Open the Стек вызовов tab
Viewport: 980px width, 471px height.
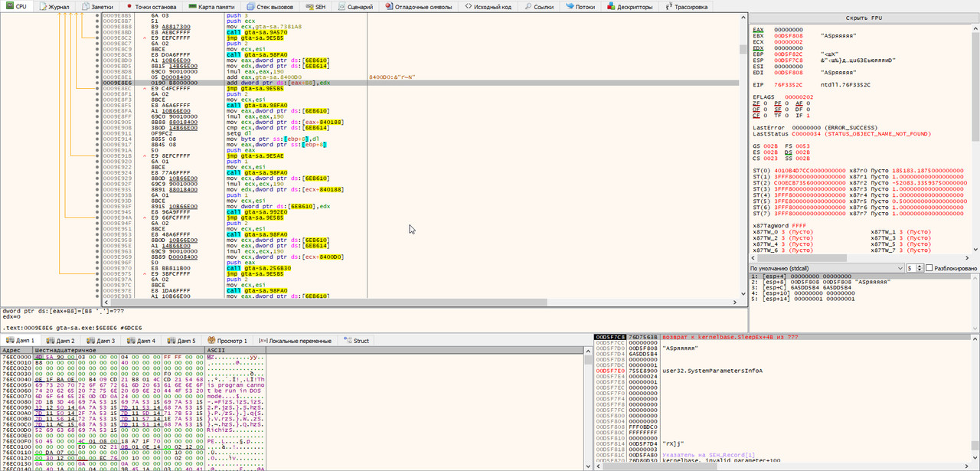[269, 6]
